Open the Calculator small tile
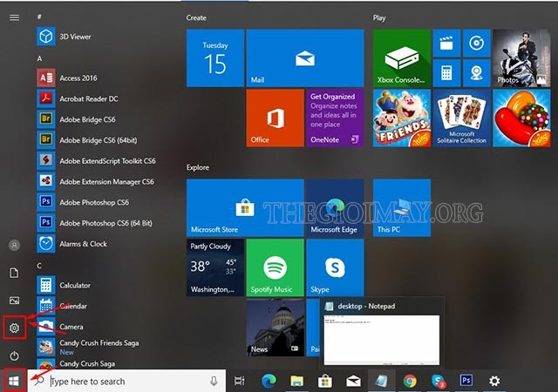This screenshot has width=558, height=392. coord(446,73)
